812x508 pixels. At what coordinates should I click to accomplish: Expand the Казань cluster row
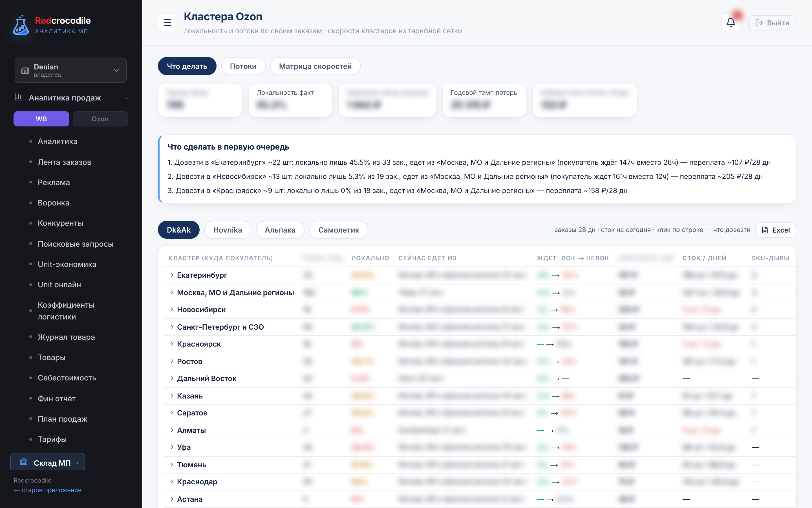[x=172, y=396]
